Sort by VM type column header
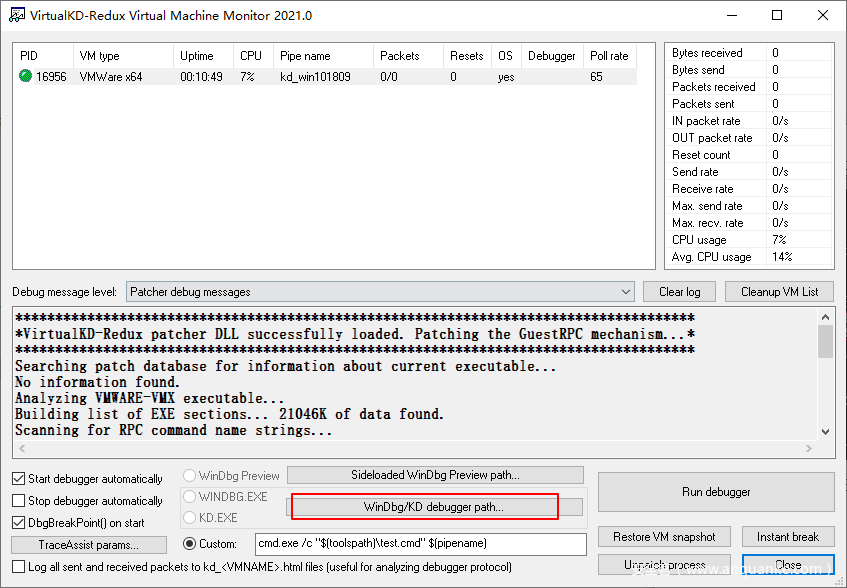This screenshot has height=588, width=847. (123, 56)
